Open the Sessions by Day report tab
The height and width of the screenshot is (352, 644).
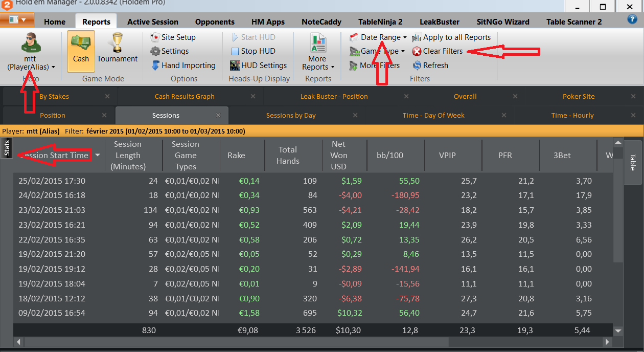291,115
